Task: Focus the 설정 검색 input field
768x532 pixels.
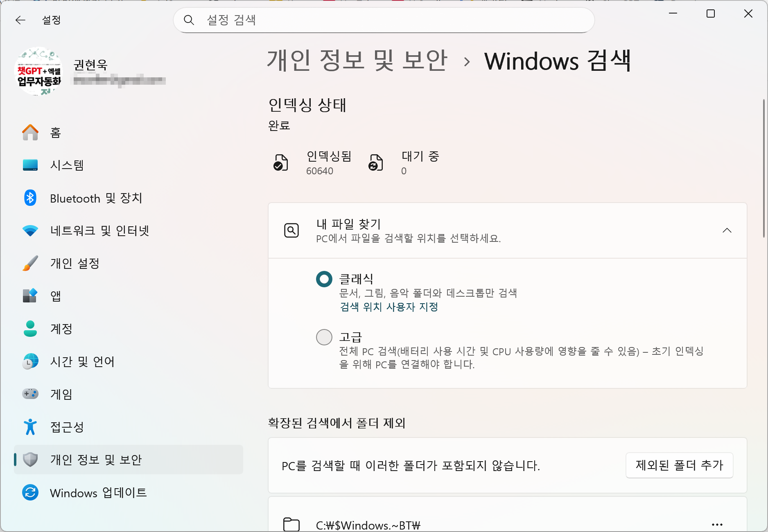Action: pos(384,20)
